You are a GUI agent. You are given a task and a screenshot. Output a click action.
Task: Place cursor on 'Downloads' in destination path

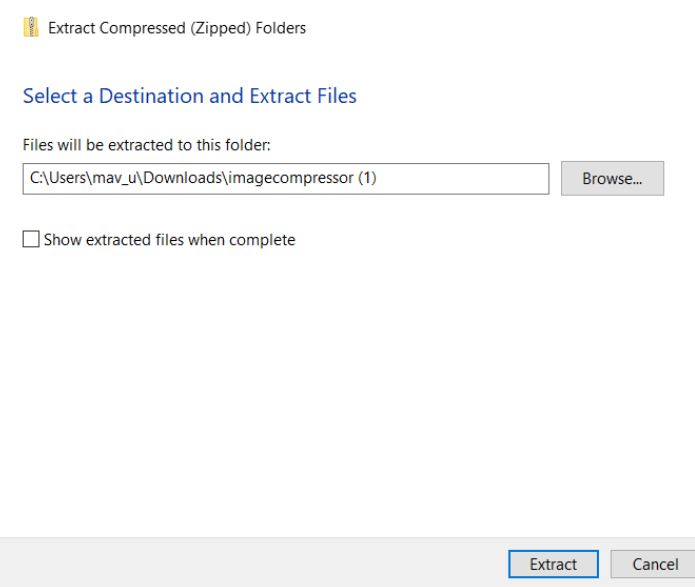(183, 178)
